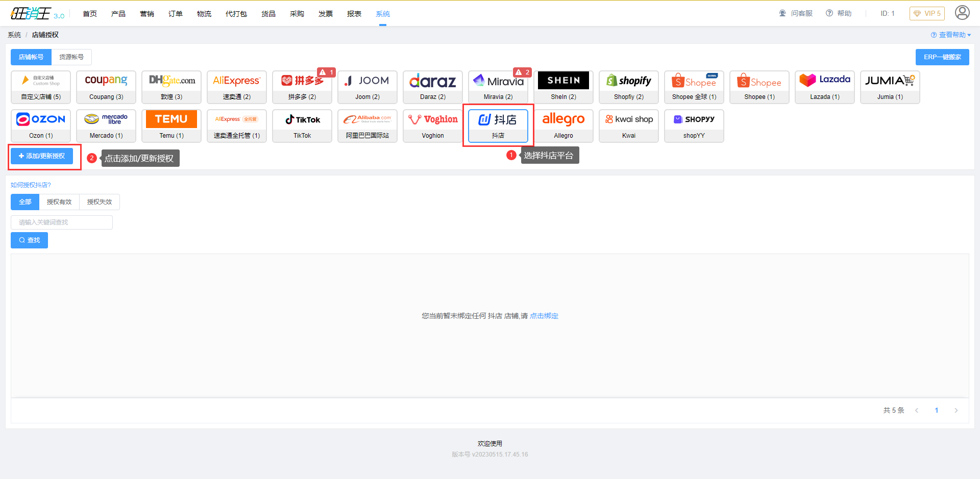Choose the Joom platform
Viewport: 980px width, 479px height.
click(x=367, y=87)
